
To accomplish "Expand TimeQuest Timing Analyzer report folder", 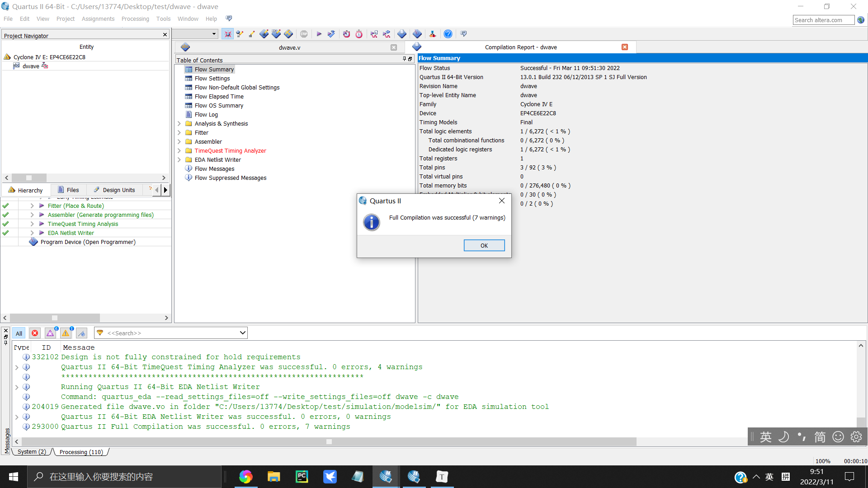I will [179, 150].
